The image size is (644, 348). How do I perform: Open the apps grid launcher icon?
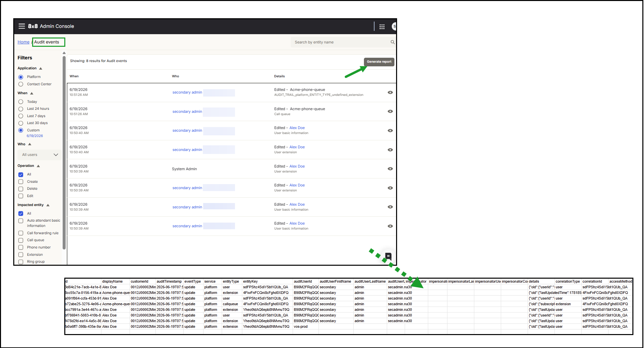382,27
